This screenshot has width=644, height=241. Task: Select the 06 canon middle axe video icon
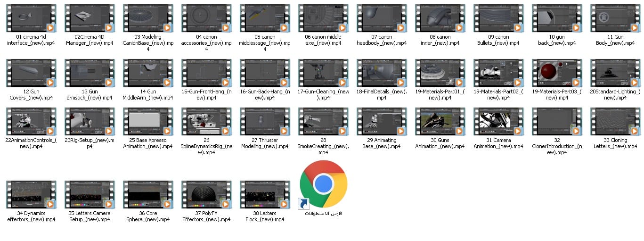coord(323,18)
